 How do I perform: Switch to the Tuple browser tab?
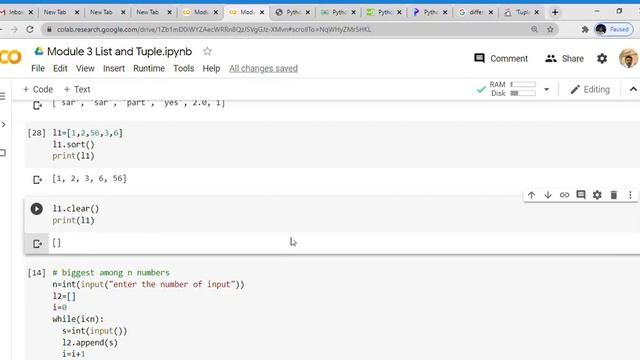click(522, 12)
